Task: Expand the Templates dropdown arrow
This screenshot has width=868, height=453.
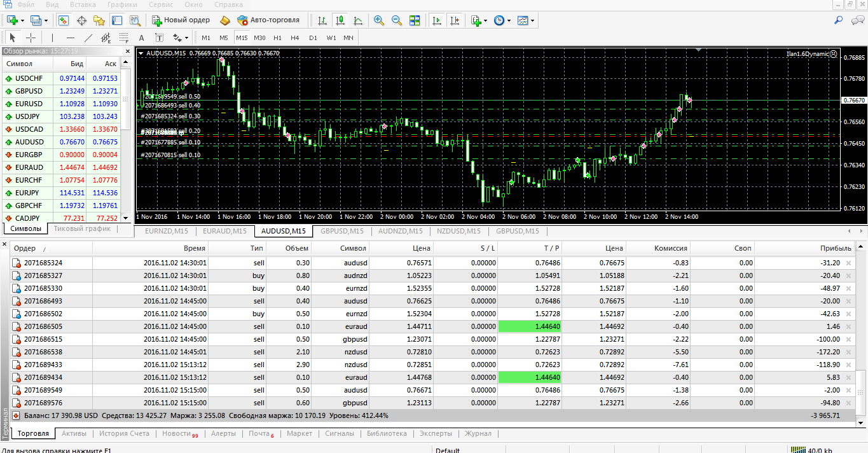Action: (533, 20)
